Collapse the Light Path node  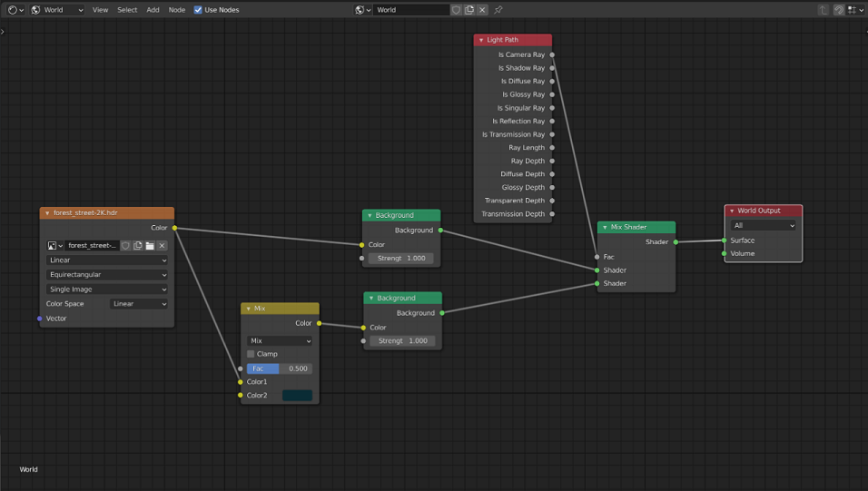(x=481, y=40)
